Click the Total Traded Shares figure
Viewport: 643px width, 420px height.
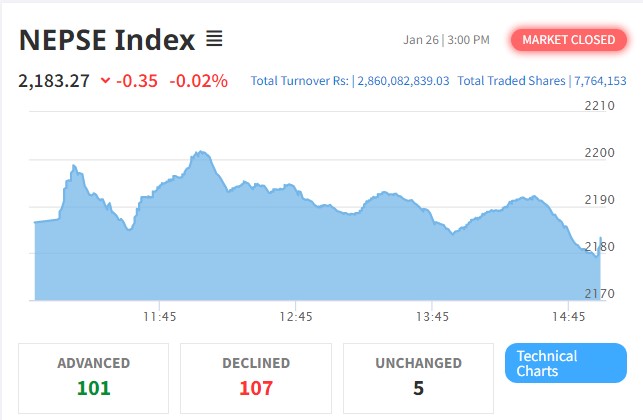(601, 81)
